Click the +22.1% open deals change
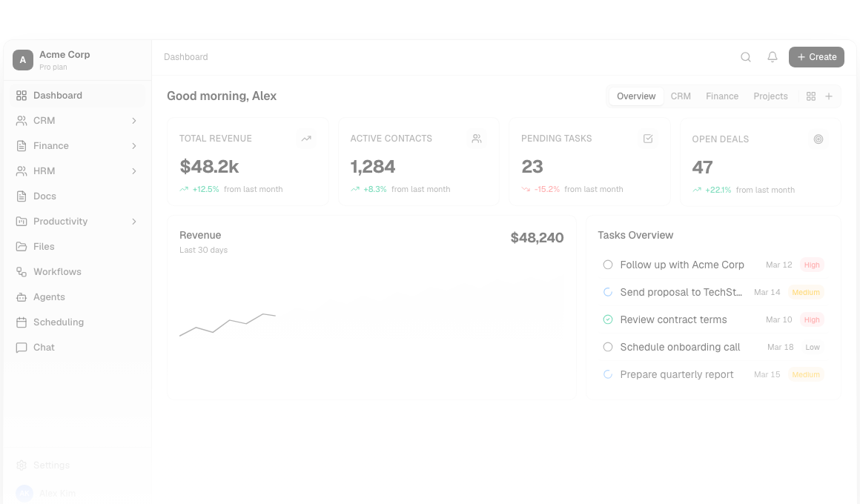The height and width of the screenshot is (504, 860). point(718,190)
